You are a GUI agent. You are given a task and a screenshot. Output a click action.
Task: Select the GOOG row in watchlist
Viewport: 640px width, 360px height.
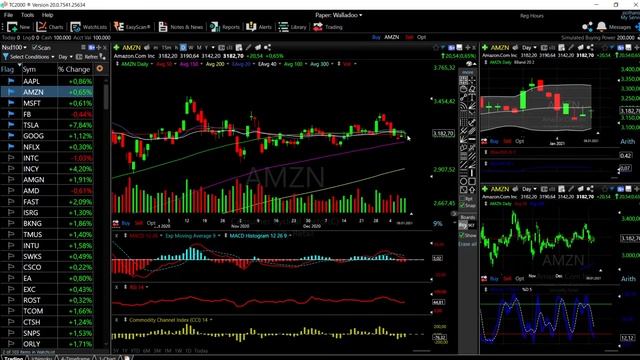47,136
